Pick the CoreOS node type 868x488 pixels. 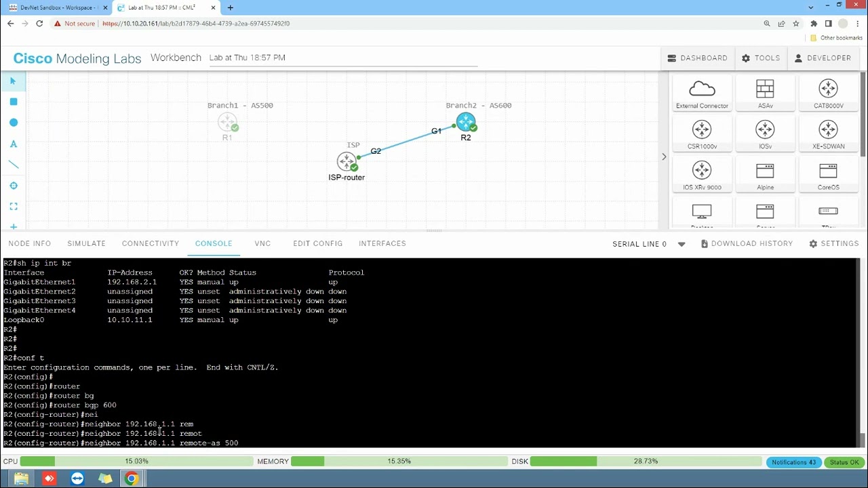[x=828, y=176]
